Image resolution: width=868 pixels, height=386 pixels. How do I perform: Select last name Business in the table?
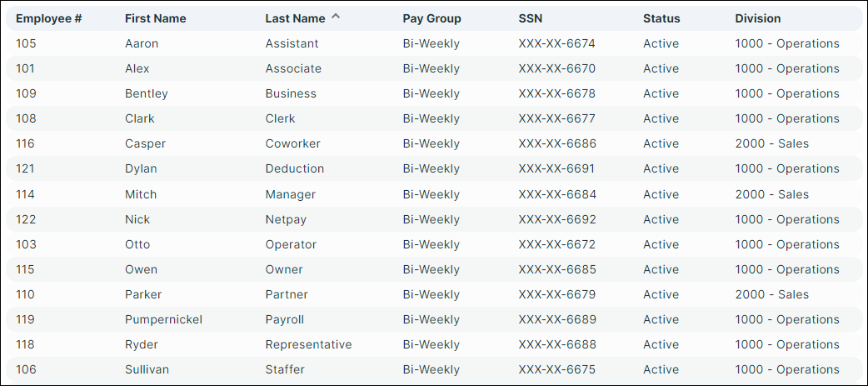tap(291, 93)
